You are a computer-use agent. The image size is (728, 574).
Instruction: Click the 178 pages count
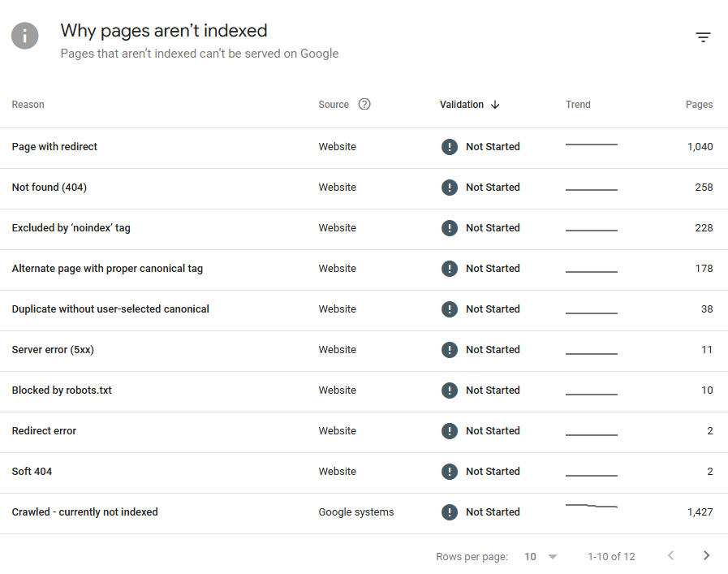coord(704,269)
